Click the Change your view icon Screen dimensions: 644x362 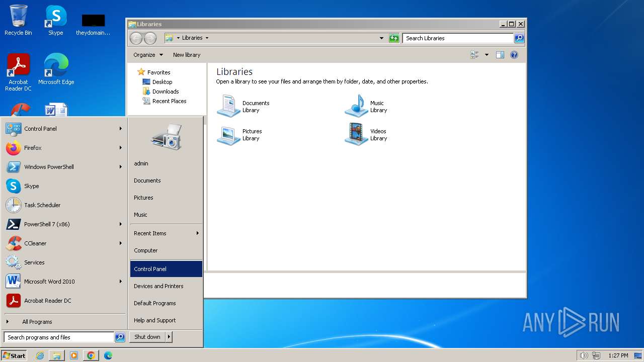coord(474,55)
